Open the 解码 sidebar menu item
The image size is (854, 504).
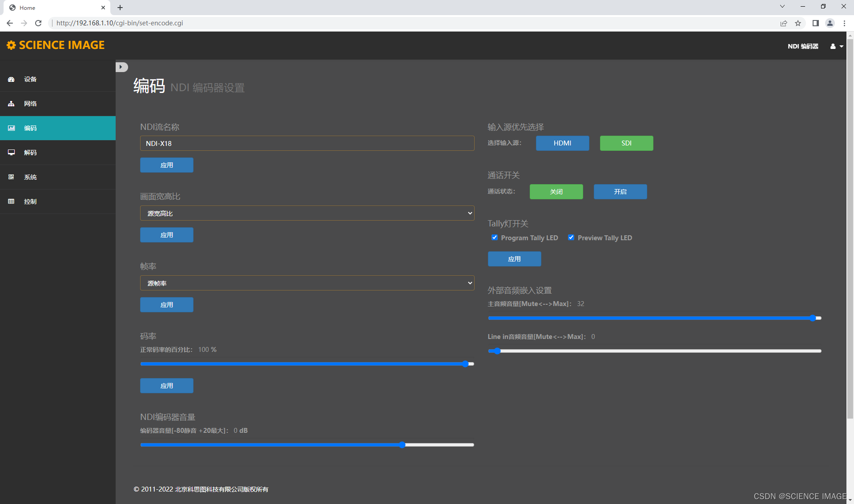pos(30,153)
